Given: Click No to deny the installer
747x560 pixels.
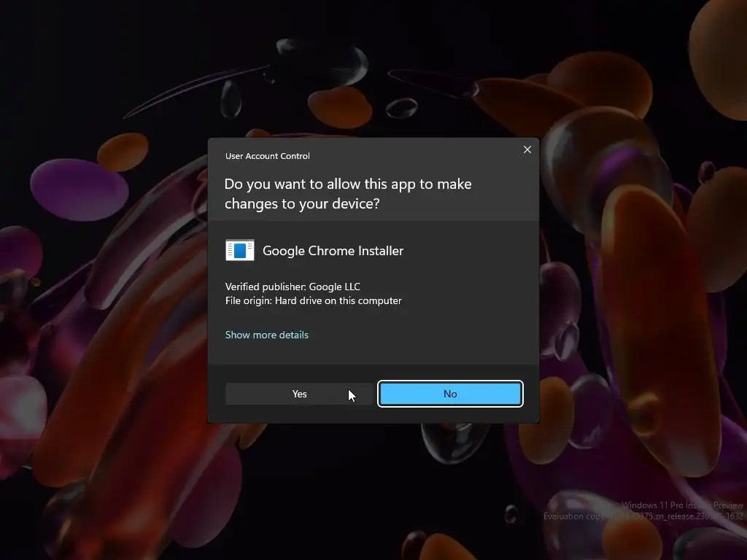Looking at the screenshot, I should pyautogui.click(x=450, y=394).
